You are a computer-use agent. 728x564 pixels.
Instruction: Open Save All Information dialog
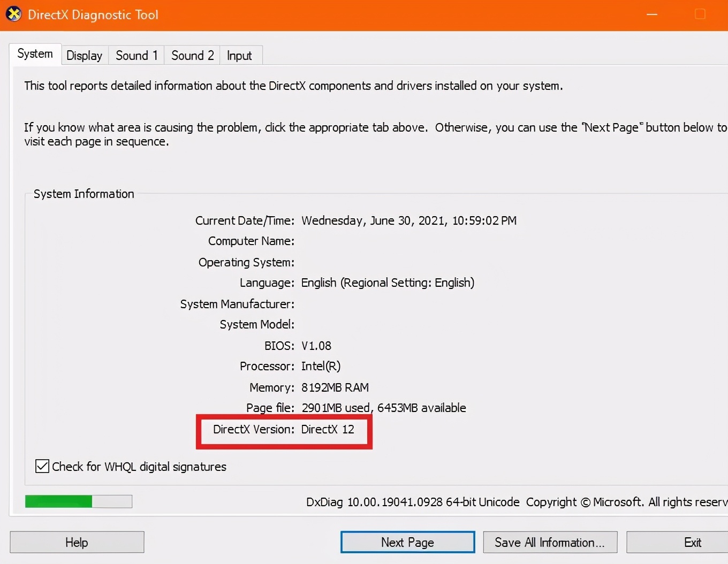pos(550,542)
